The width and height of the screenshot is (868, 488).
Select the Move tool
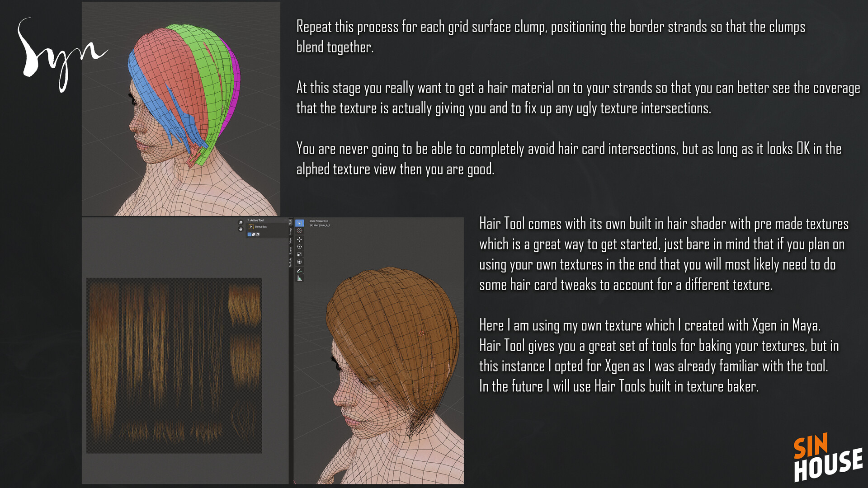coord(299,239)
